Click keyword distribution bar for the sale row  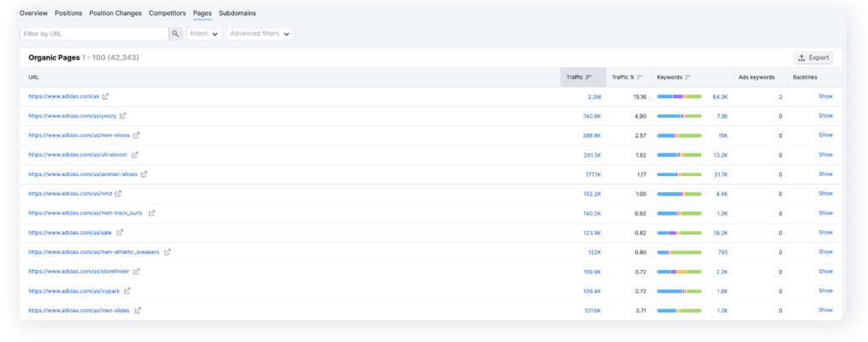click(x=679, y=233)
